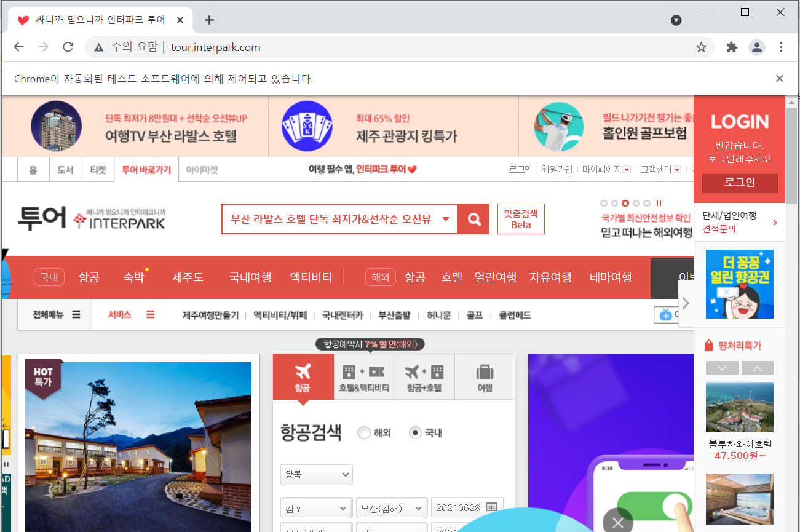
Task: Select the 호텔&액티비티 tab icon
Action: 363,376
